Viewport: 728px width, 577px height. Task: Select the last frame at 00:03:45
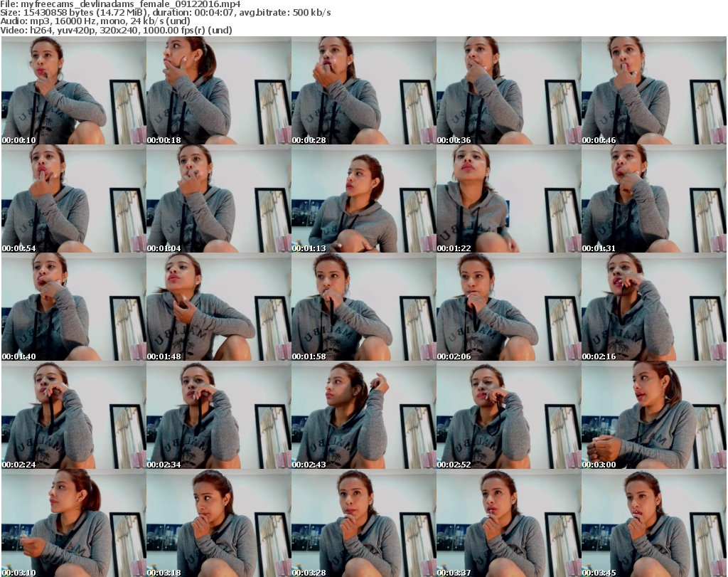coord(653,523)
